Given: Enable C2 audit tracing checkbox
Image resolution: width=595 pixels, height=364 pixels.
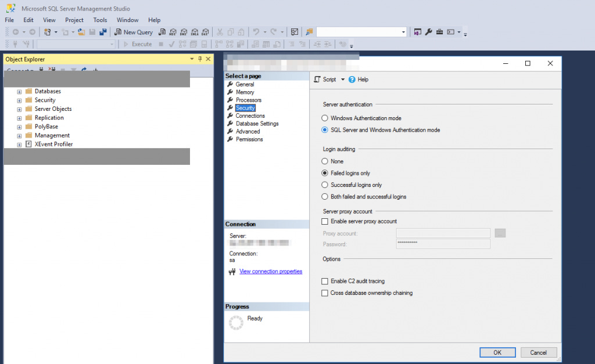Looking at the screenshot, I should click(x=325, y=282).
